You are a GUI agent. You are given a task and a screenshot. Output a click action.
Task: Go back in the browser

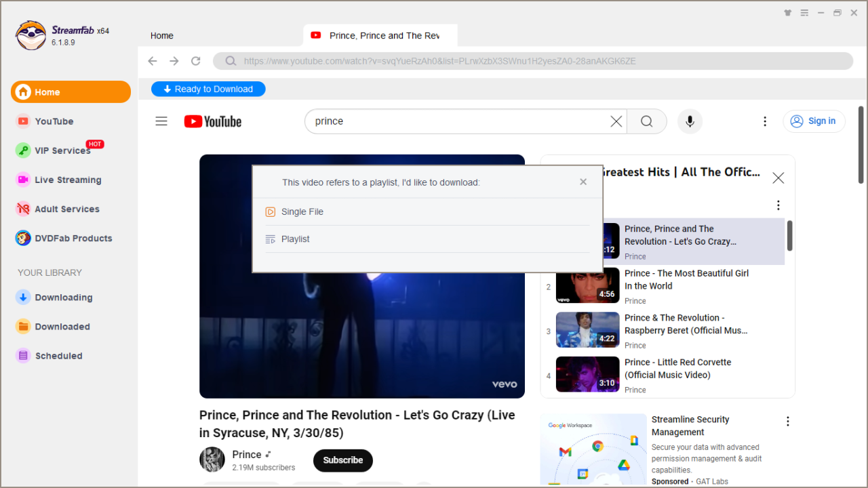click(153, 61)
